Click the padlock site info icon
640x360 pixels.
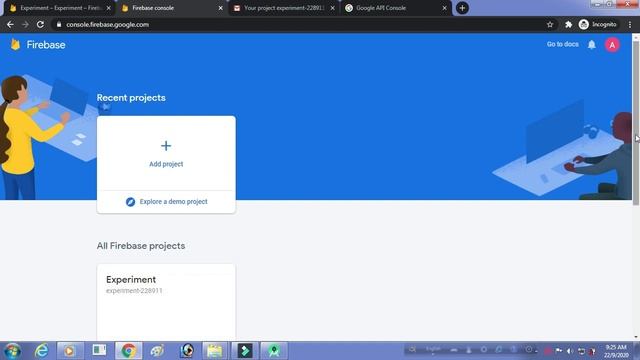[59, 24]
